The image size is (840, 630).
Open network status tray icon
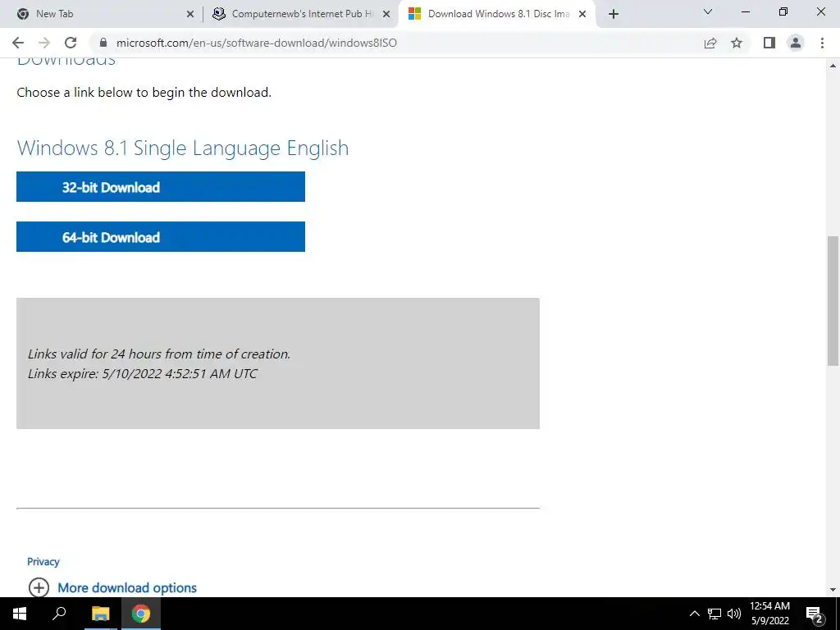click(714, 614)
